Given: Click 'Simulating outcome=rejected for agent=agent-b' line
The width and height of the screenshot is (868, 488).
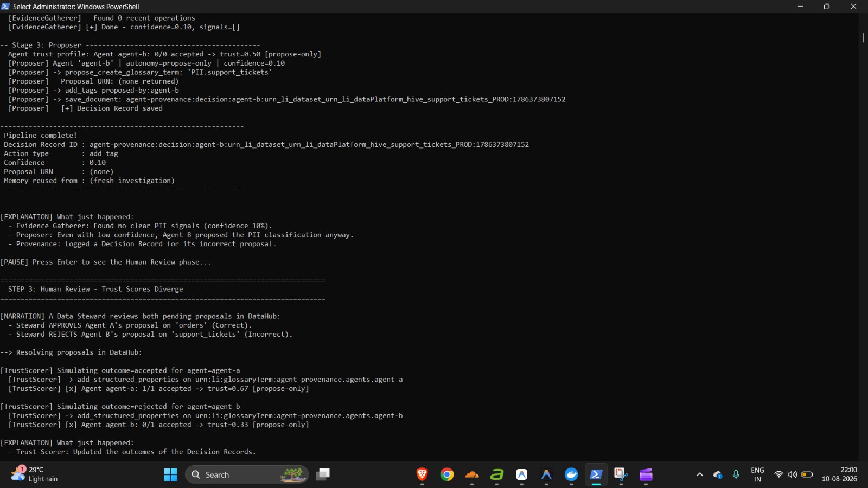Looking at the screenshot, I should click(x=120, y=407).
